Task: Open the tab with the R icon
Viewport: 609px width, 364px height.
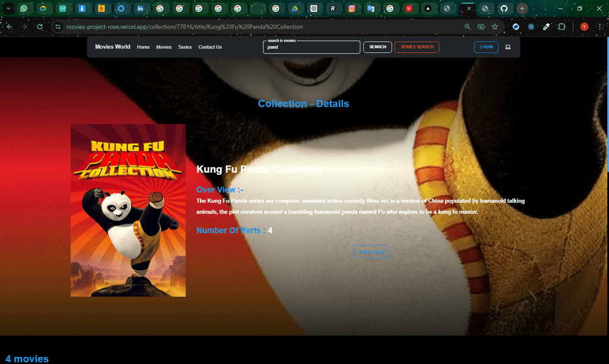Action: [x=332, y=8]
